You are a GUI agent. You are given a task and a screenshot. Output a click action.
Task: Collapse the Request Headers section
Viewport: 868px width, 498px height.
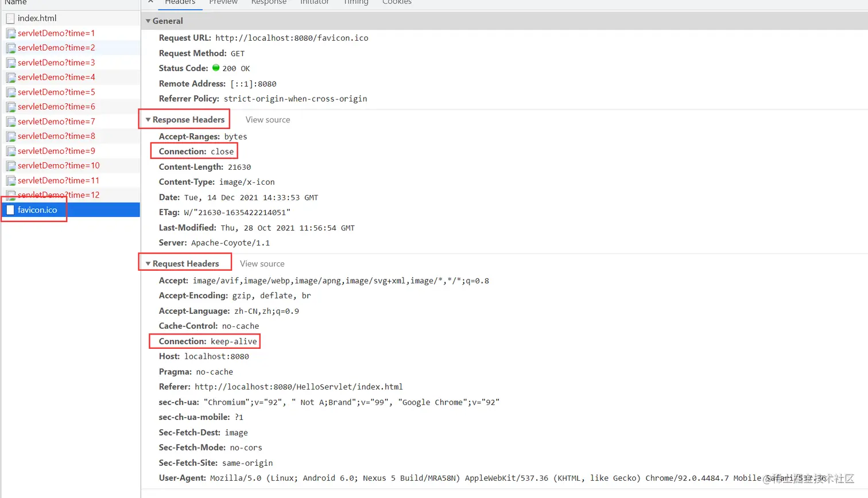(148, 263)
